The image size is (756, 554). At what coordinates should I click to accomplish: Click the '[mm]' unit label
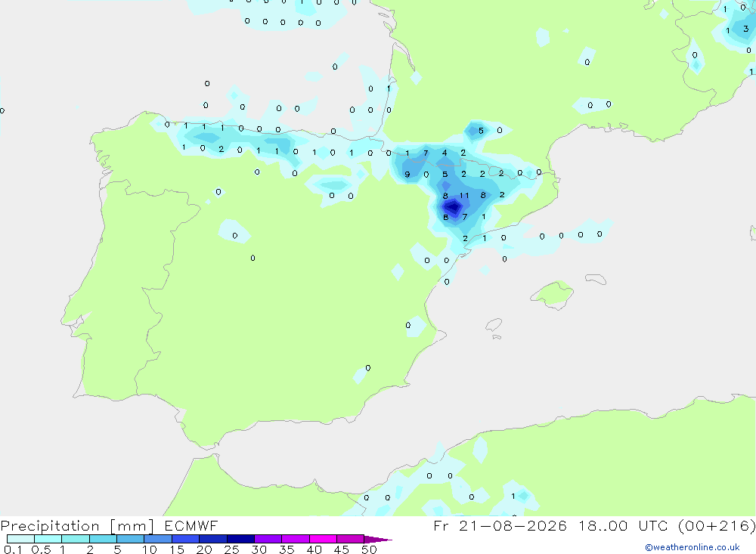pyautogui.click(x=132, y=525)
